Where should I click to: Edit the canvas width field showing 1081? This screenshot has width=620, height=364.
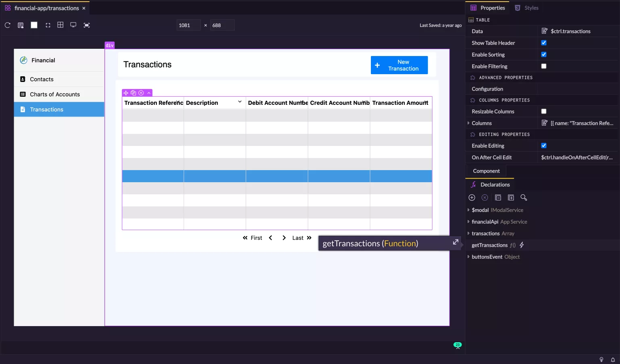point(188,25)
